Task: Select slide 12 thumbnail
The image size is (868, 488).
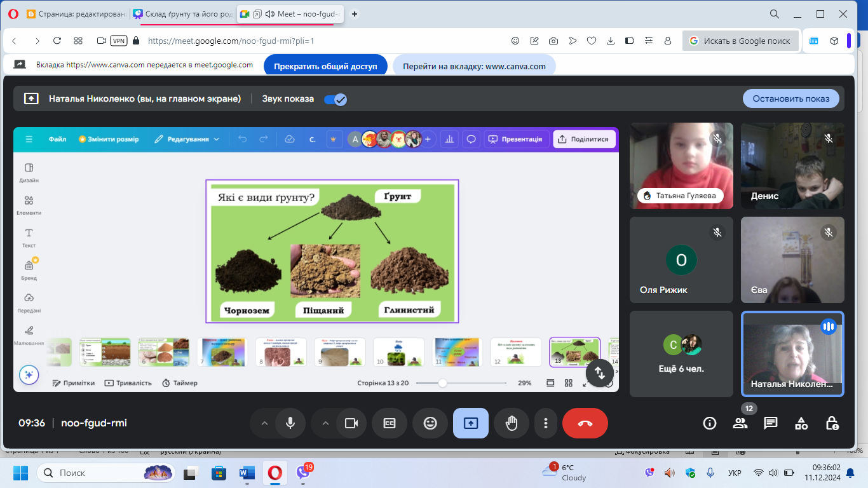Action: [x=516, y=352]
